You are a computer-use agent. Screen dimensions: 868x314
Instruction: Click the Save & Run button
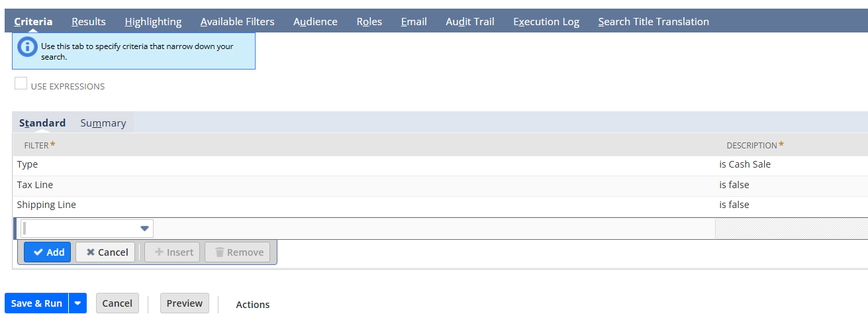point(37,303)
